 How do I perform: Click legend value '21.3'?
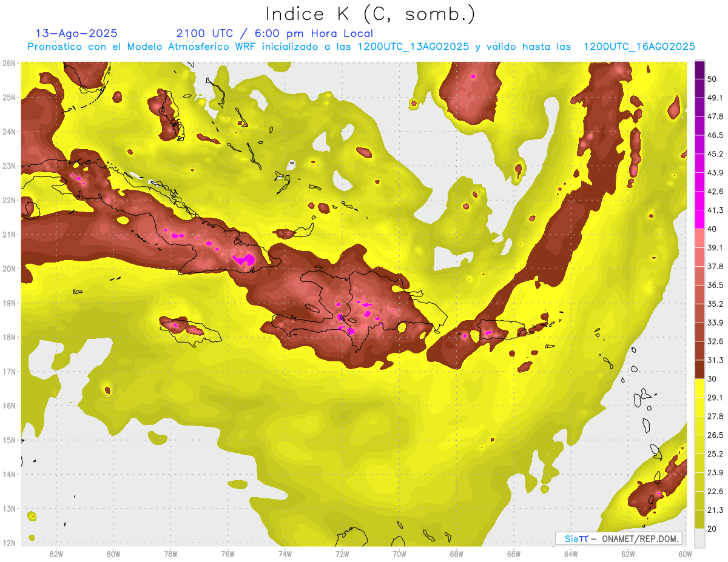715,510
